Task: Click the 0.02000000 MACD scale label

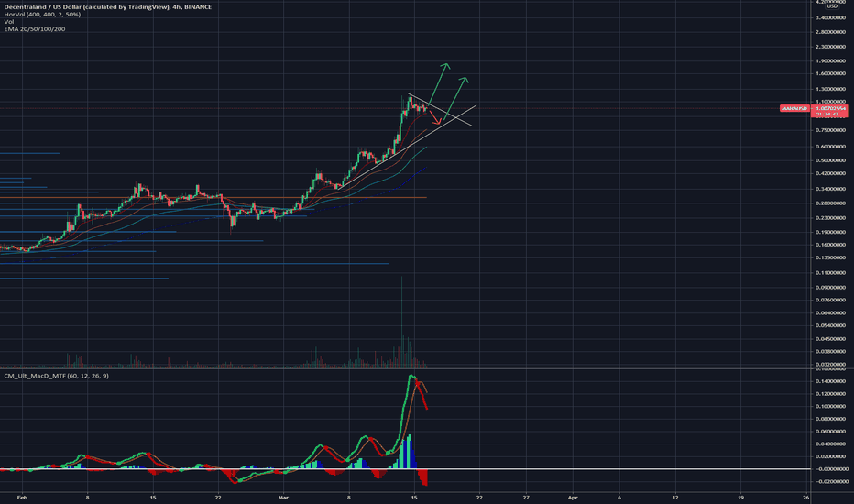Action: 830,456
